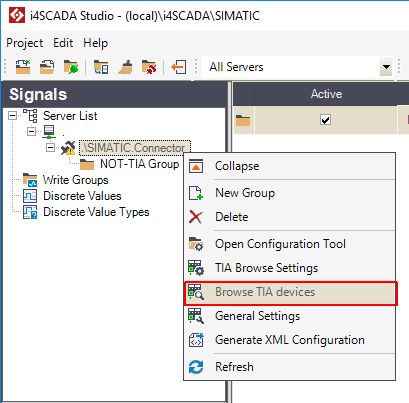409x403 pixels.
Task: Click the Refresh arrows icon in context menu
Action: coord(196,367)
